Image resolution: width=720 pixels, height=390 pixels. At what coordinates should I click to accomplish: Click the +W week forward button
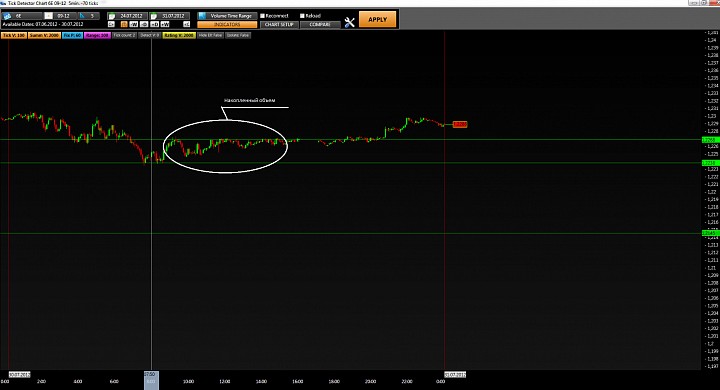click(165, 24)
